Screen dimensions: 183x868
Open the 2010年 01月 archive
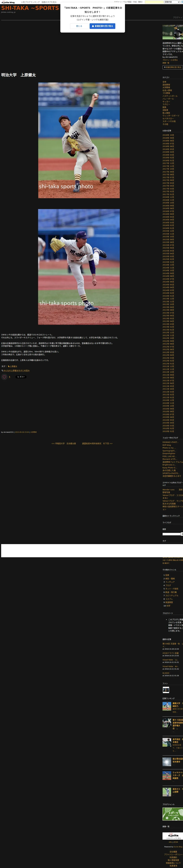pos(168,431)
